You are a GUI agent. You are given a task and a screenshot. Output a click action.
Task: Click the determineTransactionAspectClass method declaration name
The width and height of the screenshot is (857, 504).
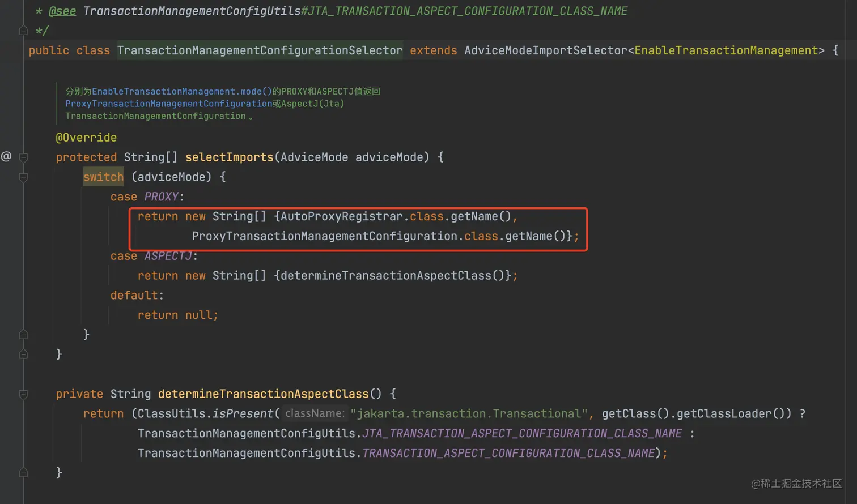point(263,394)
